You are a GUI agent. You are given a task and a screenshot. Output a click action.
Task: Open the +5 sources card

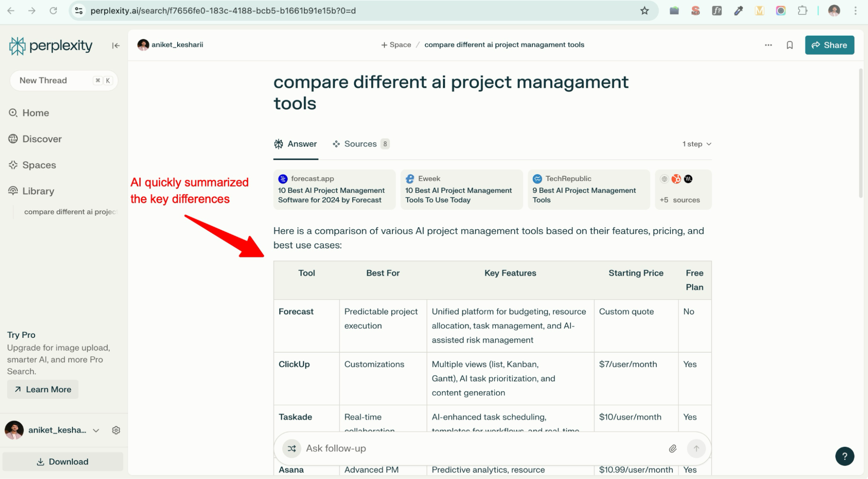(x=683, y=190)
